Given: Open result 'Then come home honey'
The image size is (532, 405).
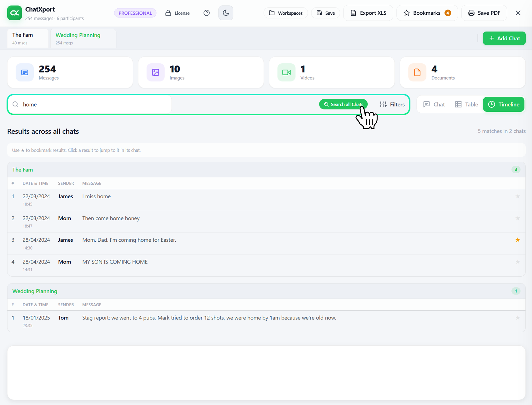Looking at the screenshot, I should (x=266, y=222).
